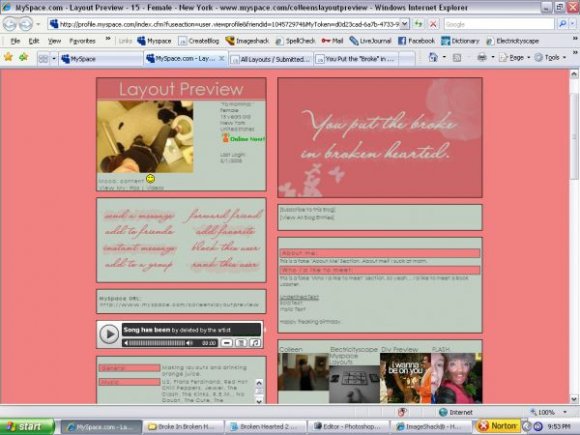
Task: Open the tab list dropdown arrow
Action: coord(54,59)
